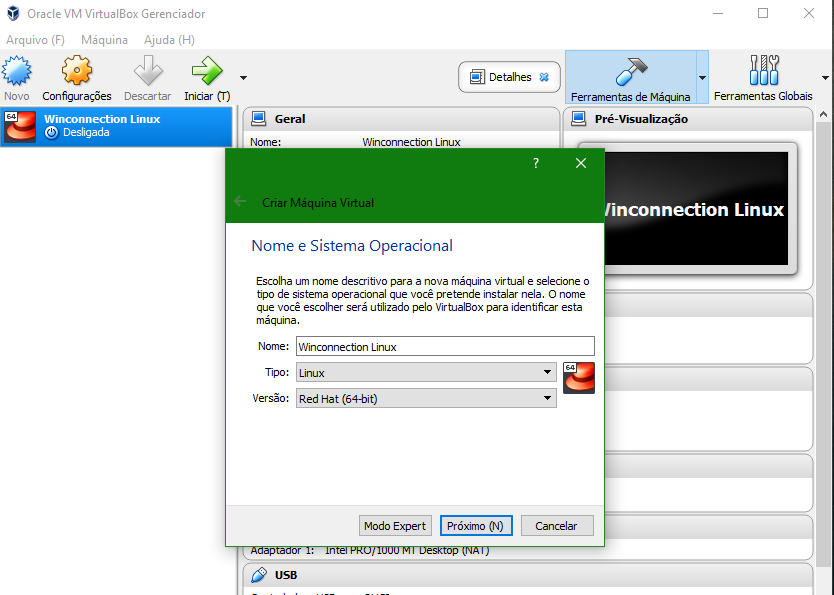Expand the Iniciar dropdown arrow

coord(244,78)
